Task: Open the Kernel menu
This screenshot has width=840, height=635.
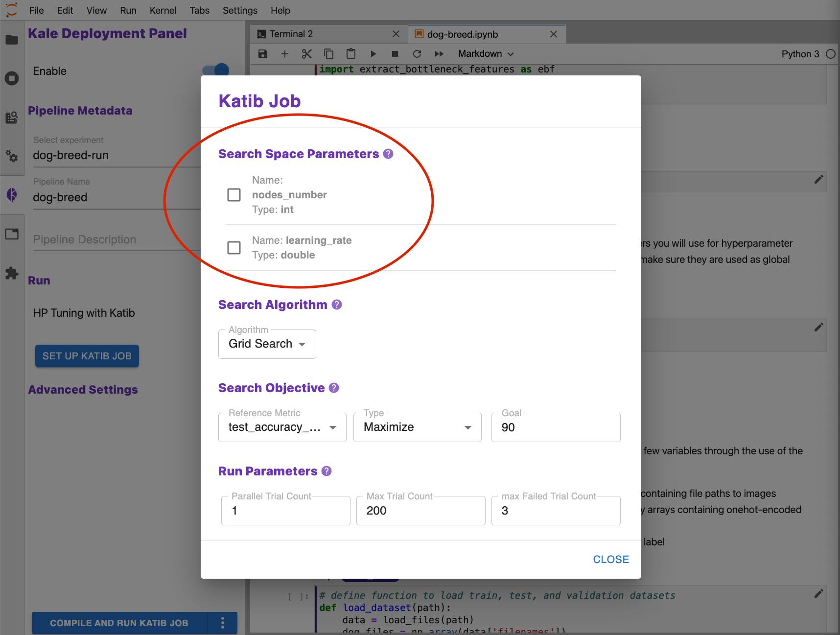Action: pyautogui.click(x=163, y=10)
